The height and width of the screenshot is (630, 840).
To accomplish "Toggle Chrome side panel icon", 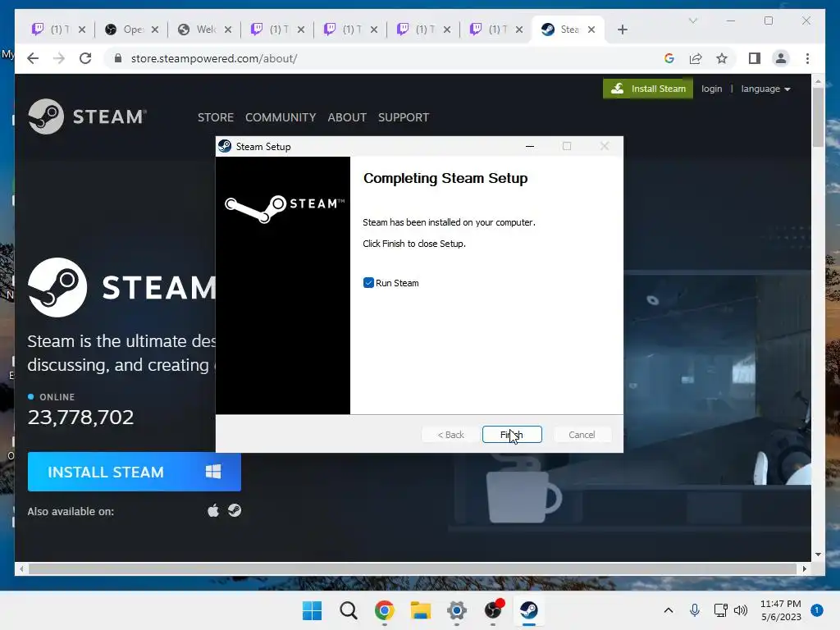I will click(755, 58).
